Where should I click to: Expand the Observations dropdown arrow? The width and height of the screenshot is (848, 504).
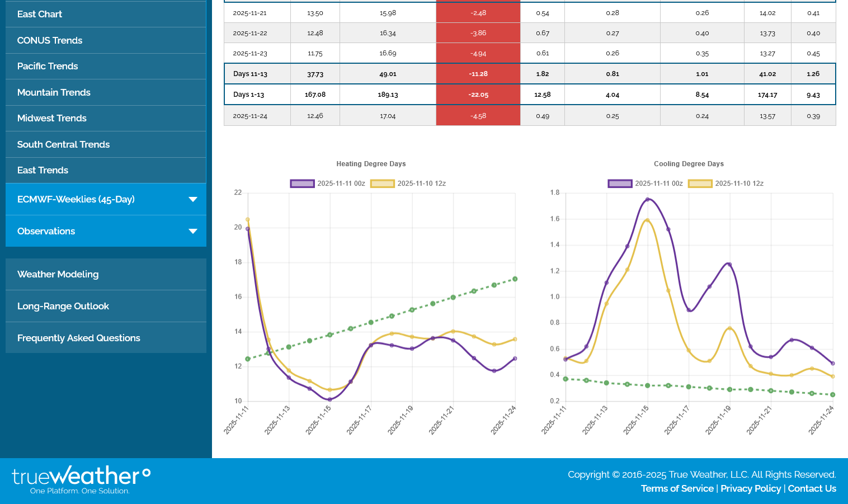point(193,232)
